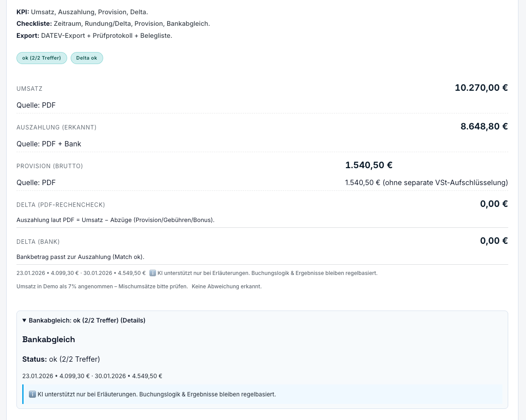526x420 pixels.
Task: Select the UMSATZ amount 10.270,00 €
Action: coord(481,88)
